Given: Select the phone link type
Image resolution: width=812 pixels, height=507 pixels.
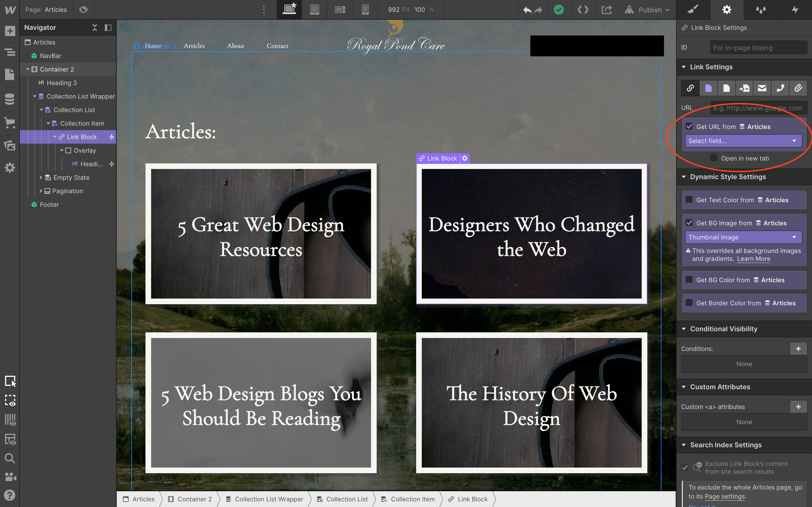Looking at the screenshot, I should click(x=780, y=88).
